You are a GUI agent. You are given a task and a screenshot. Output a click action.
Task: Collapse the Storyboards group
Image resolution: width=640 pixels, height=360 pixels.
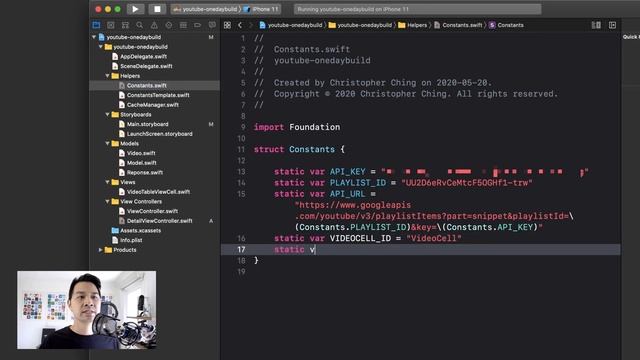point(107,115)
